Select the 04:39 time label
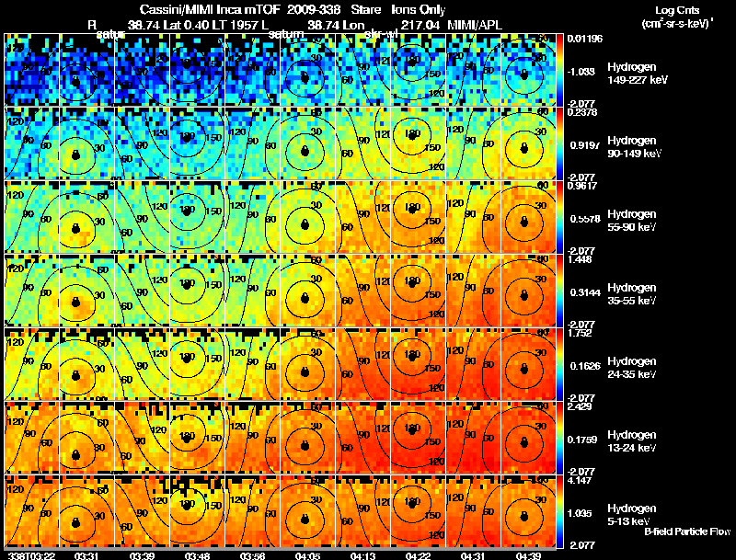Image resolution: width=736 pixels, height=560 pixels. click(x=528, y=555)
